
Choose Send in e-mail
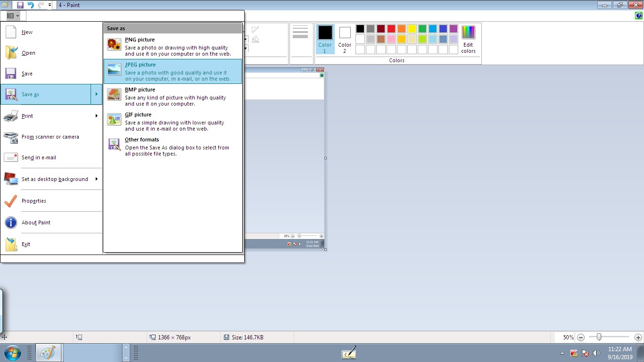pos(51,157)
